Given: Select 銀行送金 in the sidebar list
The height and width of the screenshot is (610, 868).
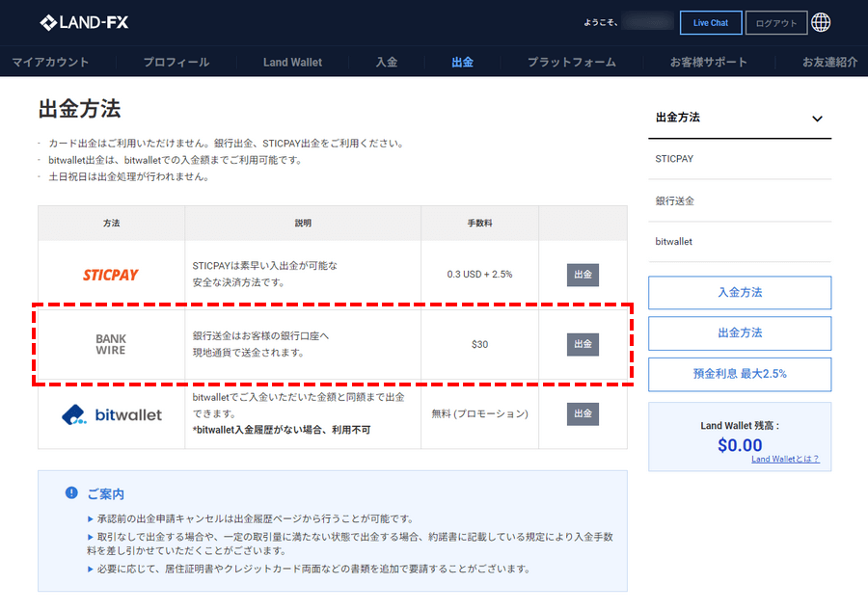Looking at the screenshot, I should click(x=675, y=200).
